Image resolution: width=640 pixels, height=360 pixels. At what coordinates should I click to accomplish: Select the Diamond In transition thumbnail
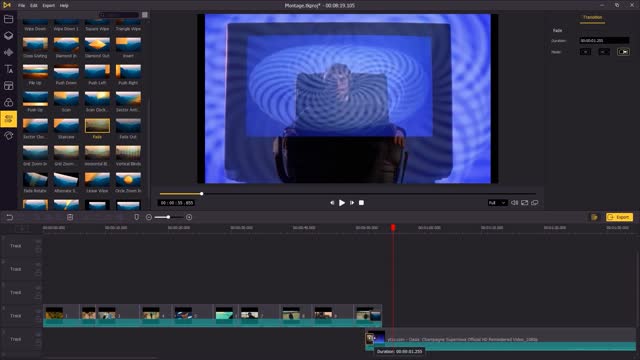pyautogui.click(x=66, y=44)
